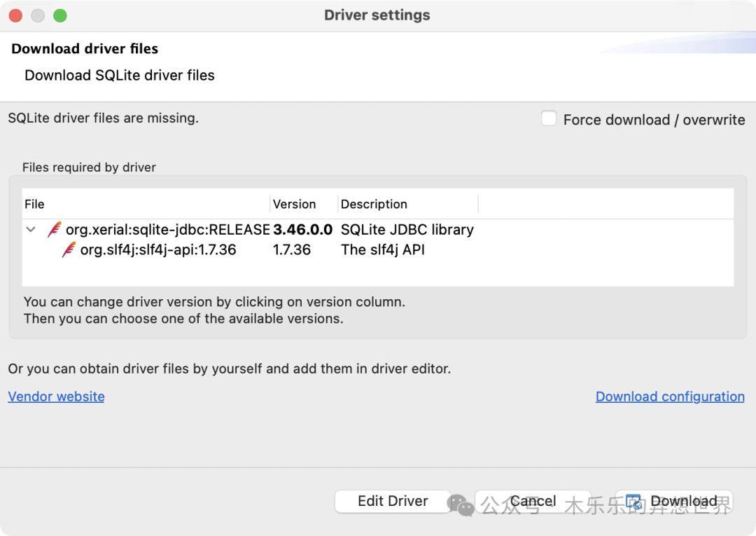
Task: Select the org.xerial:sqlite-jdbc:RELEASE row
Action: tap(378, 230)
